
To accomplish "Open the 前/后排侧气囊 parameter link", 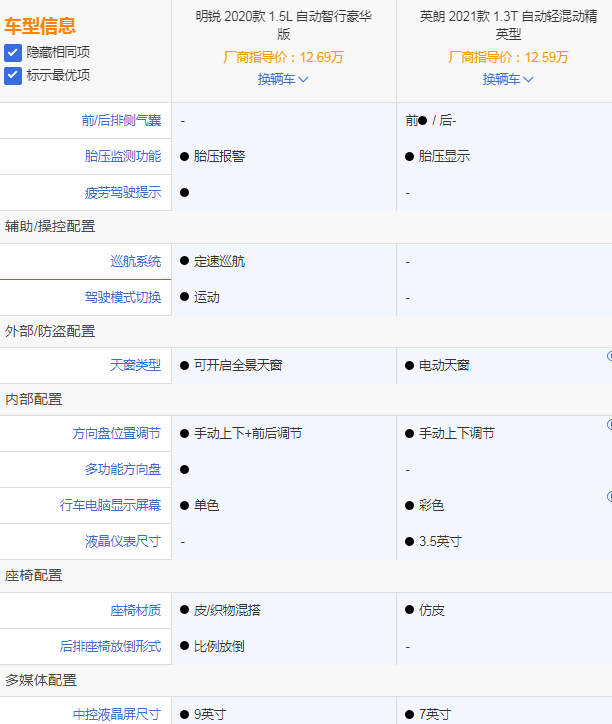I will [121, 120].
